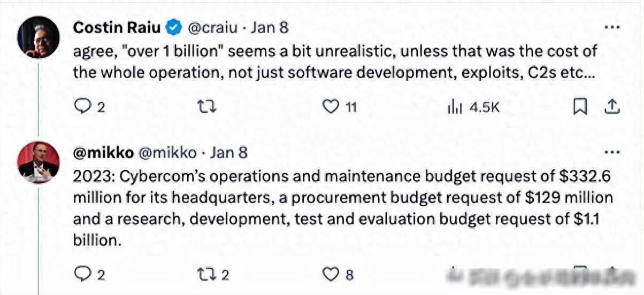Screen dimensions: 644x295
Task: Open @mikko's Cybercom budget tweet text
Action: [342, 208]
